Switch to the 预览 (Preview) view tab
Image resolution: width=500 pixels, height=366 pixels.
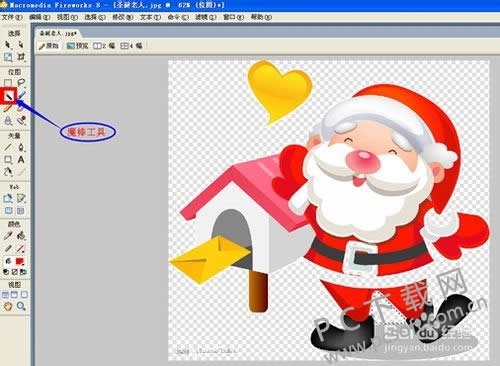(x=77, y=46)
